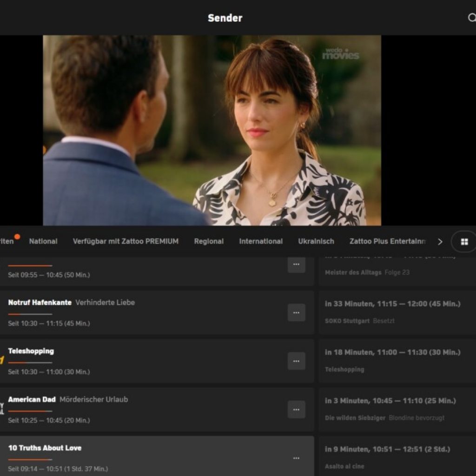Screen dimensions: 476x476
Task: Select Verfügbar mit Zattoo PREMIUM tab
Action: [126, 241]
